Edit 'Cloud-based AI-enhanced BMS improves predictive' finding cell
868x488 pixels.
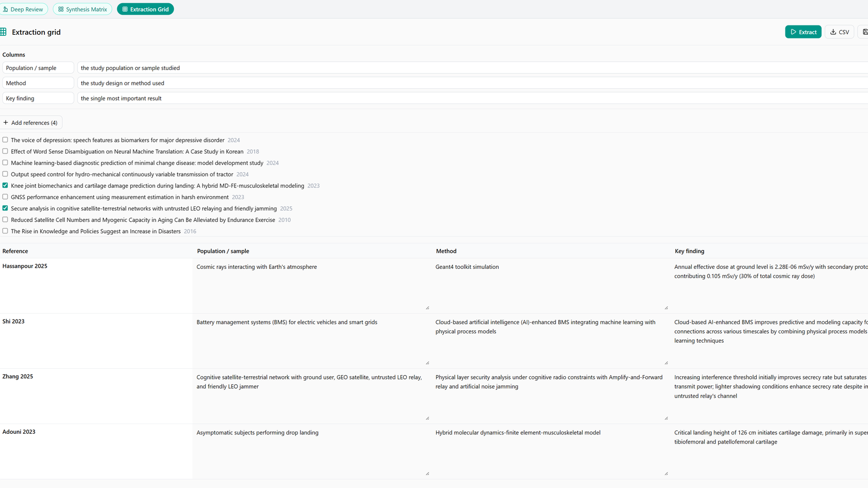pyautogui.click(x=769, y=341)
